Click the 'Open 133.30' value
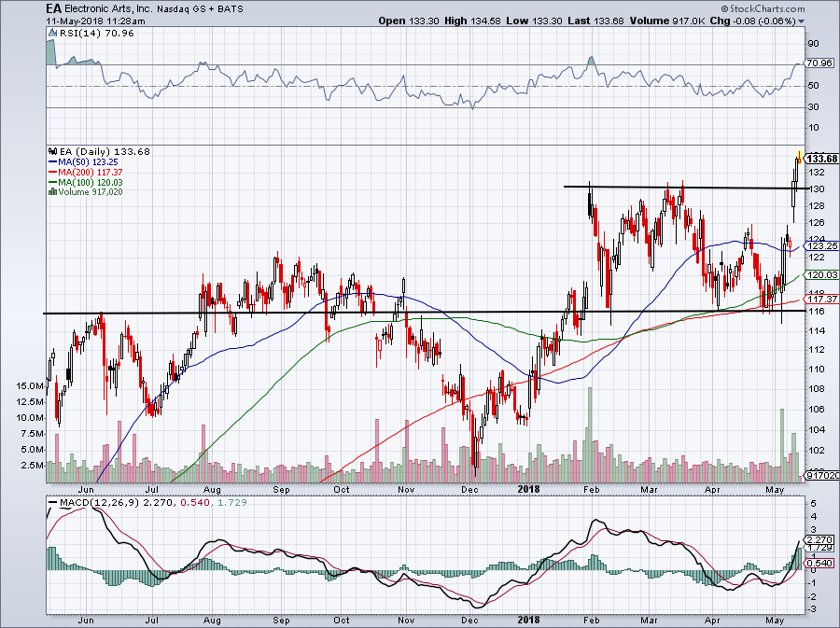The image size is (840, 628). 409,21
